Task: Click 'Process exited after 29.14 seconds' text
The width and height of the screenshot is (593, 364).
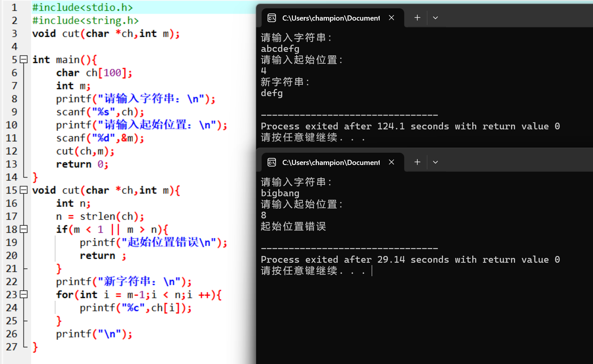Action: 355,260
